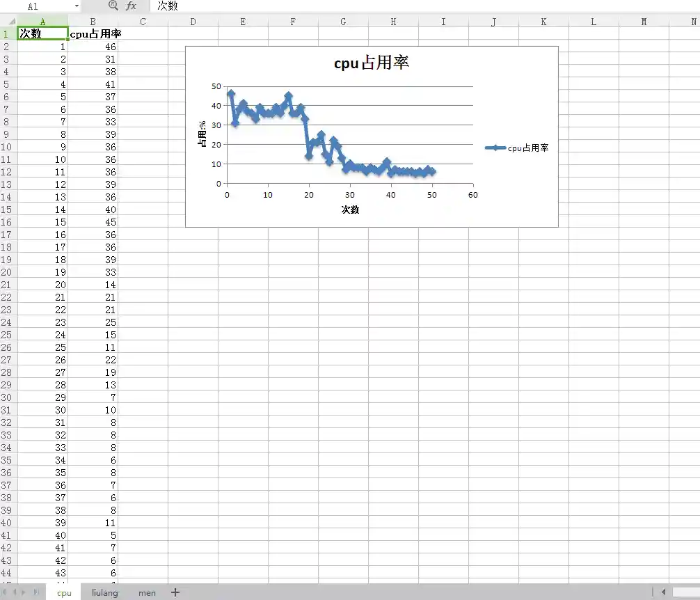Click cell B21 with value 14

(93, 285)
